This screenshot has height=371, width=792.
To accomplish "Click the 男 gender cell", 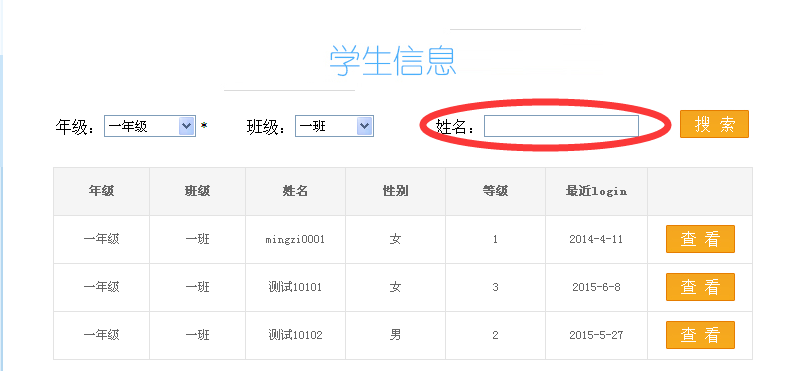I will coord(395,335).
